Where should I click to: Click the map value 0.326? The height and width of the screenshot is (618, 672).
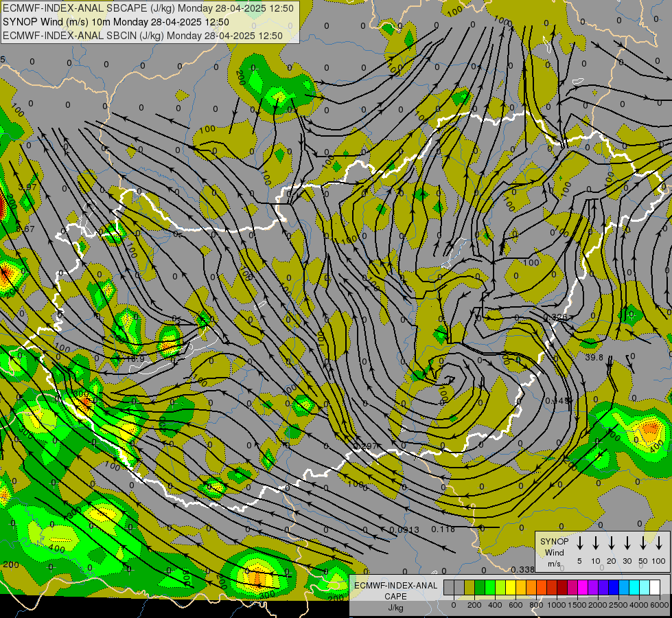click(x=555, y=317)
